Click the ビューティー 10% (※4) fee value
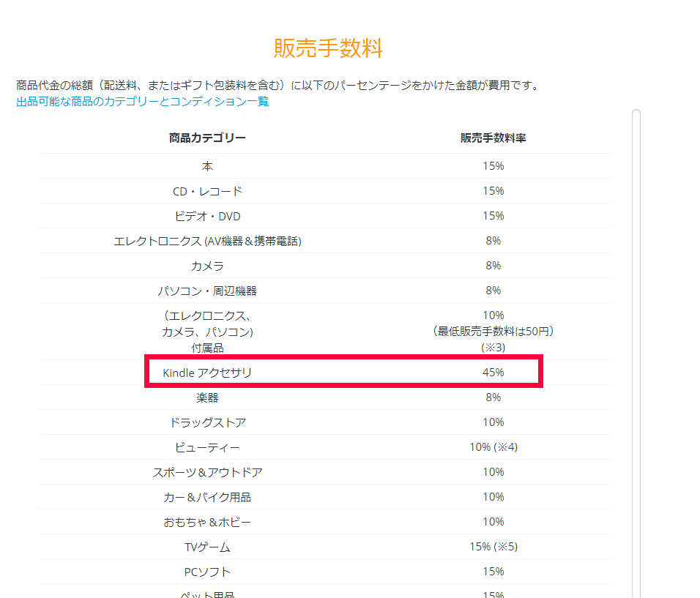 click(493, 447)
